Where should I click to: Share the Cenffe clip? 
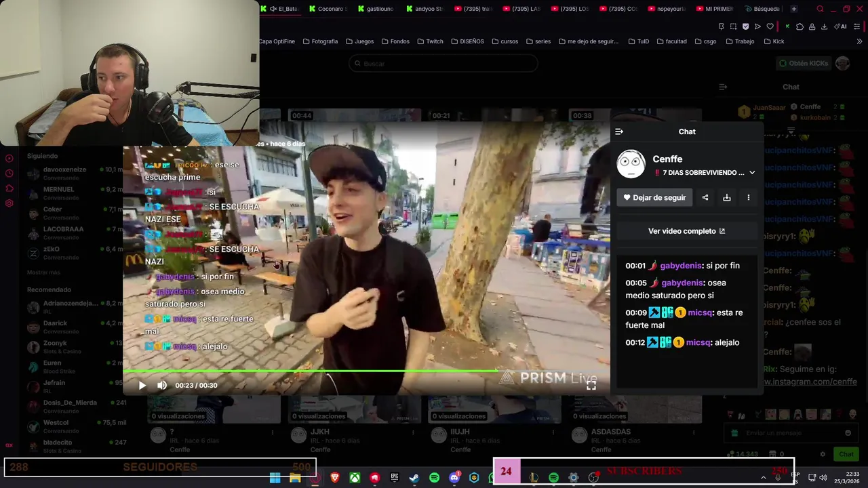click(705, 197)
